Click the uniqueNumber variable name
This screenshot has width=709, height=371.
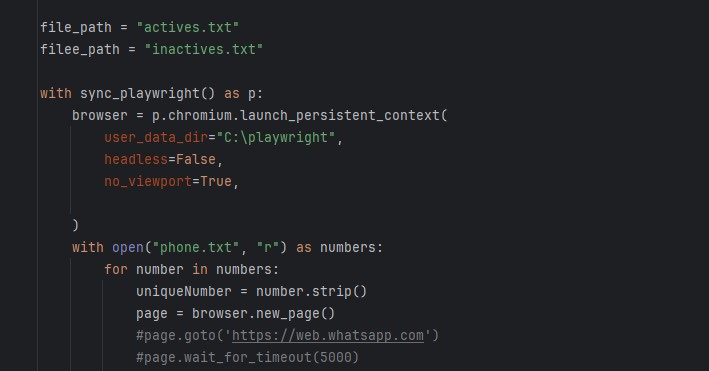point(184,291)
